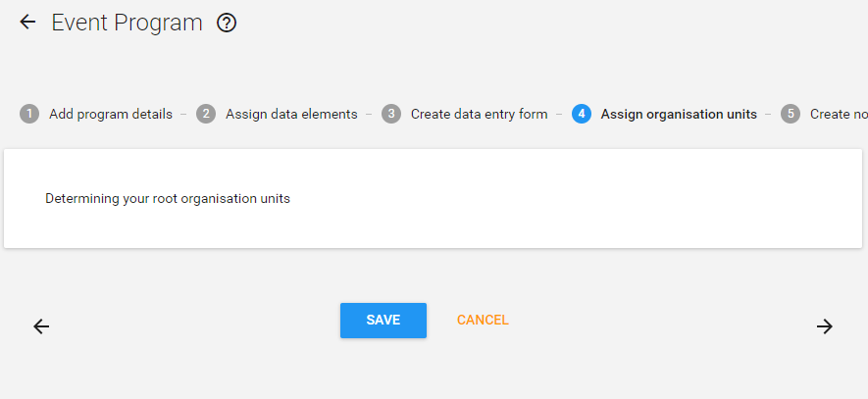Image resolution: width=868 pixels, height=399 pixels.
Task: Click the step 1 number circle
Action: coord(29,114)
